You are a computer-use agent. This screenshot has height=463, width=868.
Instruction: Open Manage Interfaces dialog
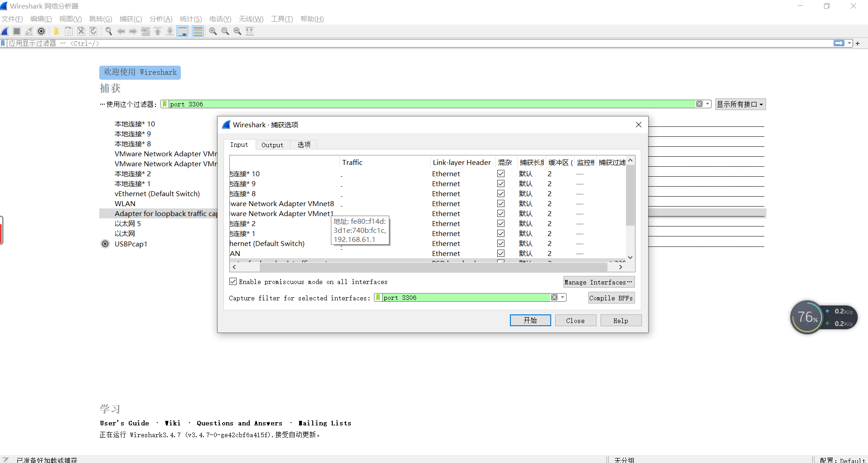tap(599, 282)
